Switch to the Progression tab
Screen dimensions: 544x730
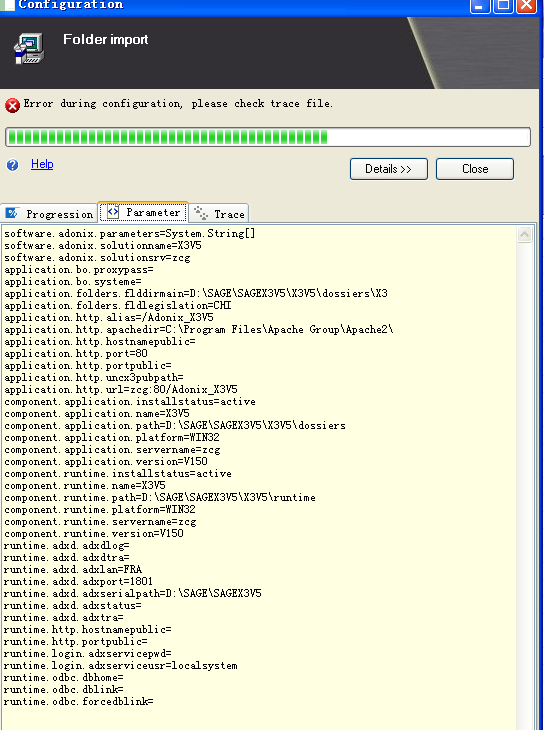tap(49, 214)
